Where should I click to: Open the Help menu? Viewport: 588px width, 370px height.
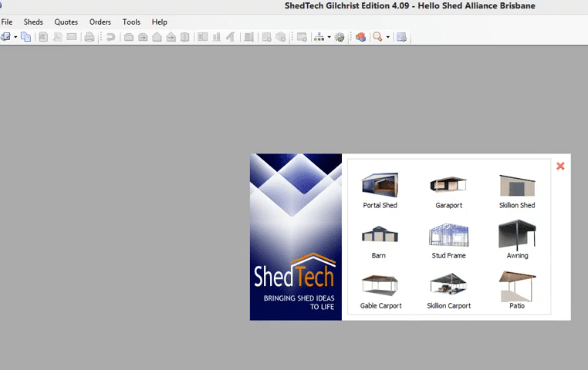pos(160,22)
